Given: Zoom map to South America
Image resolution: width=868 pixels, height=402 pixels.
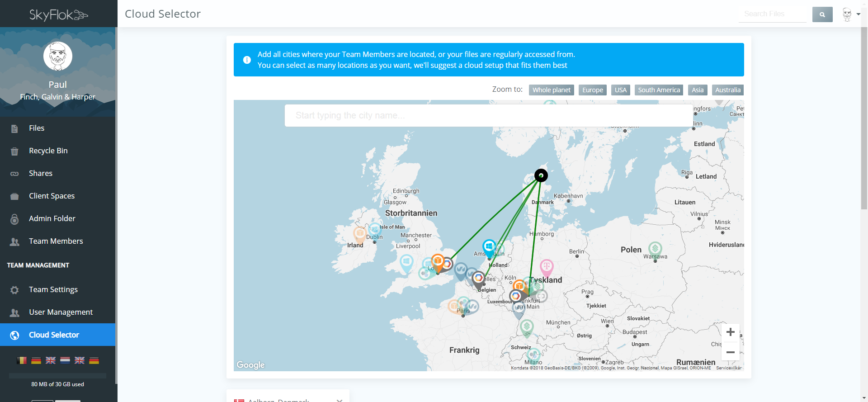Looking at the screenshot, I should [x=659, y=90].
